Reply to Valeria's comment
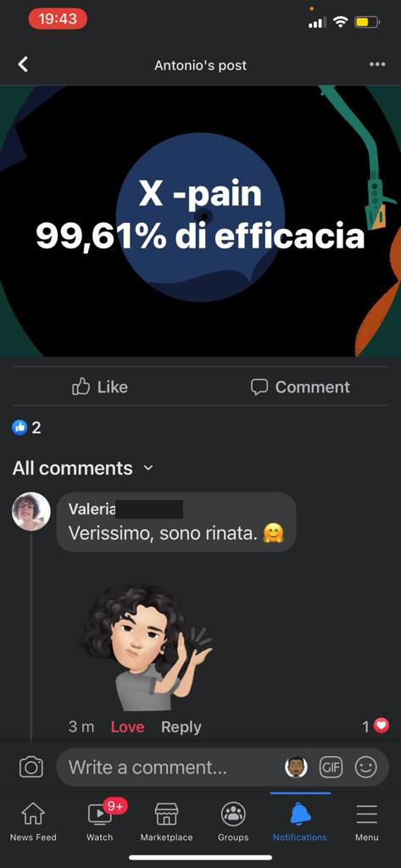This screenshot has height=868, width=401. 181,726
